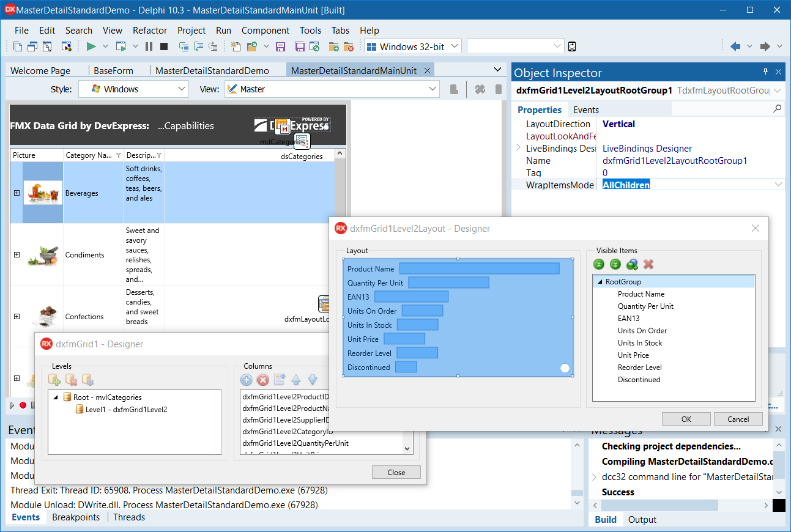The height and width of the screenshot is (532, 791).
Task: Collapse the Root - mvlCategories tree node
Action: click(56, 397)
